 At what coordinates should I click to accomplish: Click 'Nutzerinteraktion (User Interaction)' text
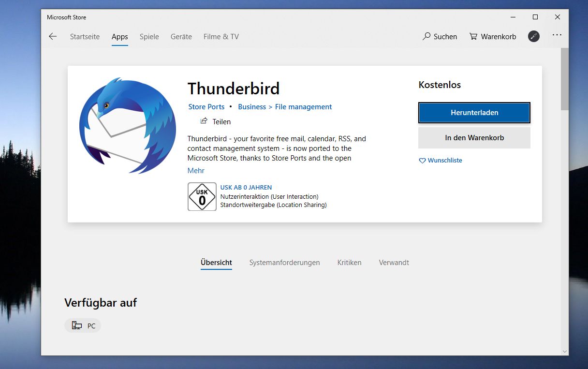point(269,197)
